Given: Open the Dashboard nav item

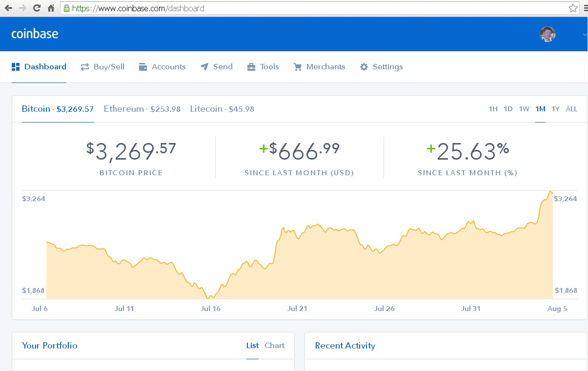Looking at the screenshot, I should (39, 67).
